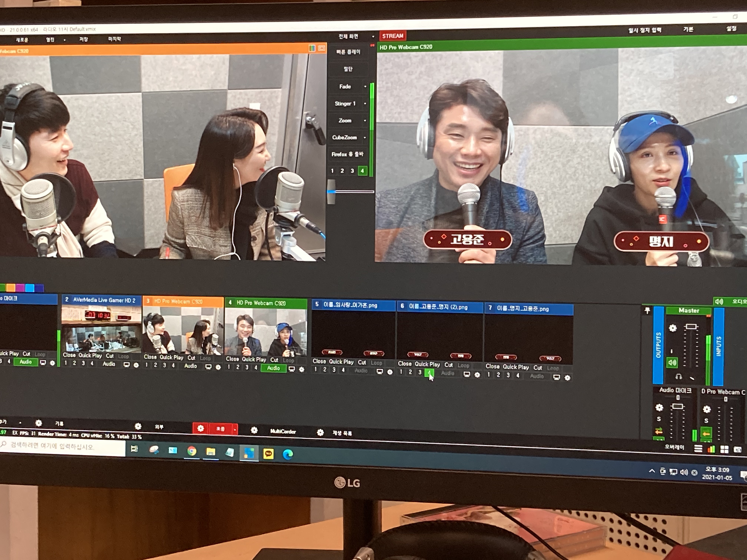The height and width of the screenshot is (560, 747).
Task: Click monitor icon on AVerMedia input 2
Action: coord(127,365)
